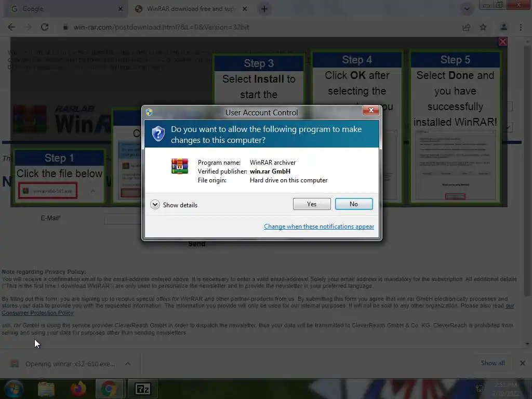Click Step 1 file thumbnail winrar exe
This screenshot has height=399, width=532.
[47, 191]
